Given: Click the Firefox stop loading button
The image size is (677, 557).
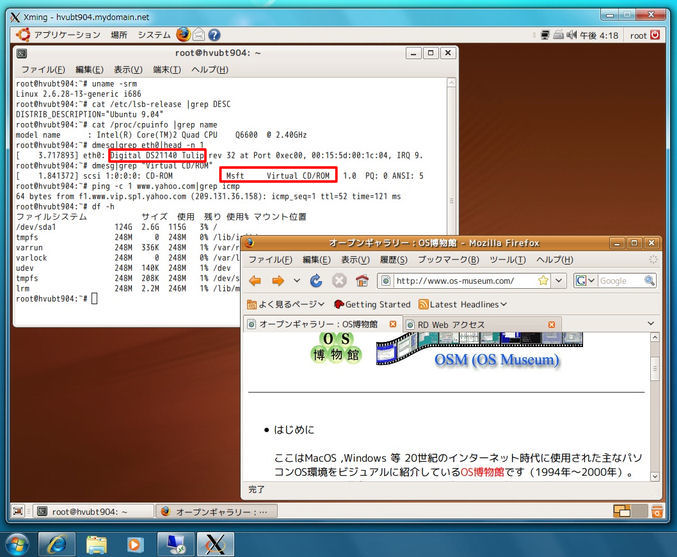Looking at the screenshot, I should pos(339,281).
